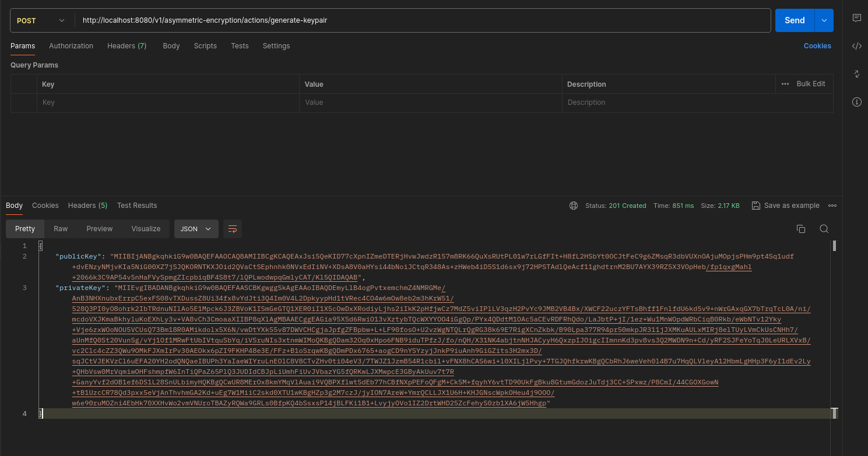Click the response scrollbar thumb

[835, 246]
